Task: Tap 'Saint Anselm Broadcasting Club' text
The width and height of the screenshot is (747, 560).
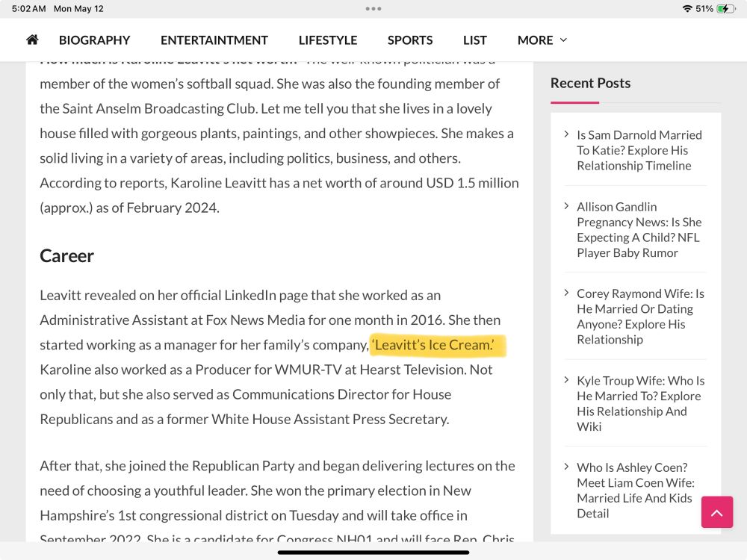Action: [160, 108]
